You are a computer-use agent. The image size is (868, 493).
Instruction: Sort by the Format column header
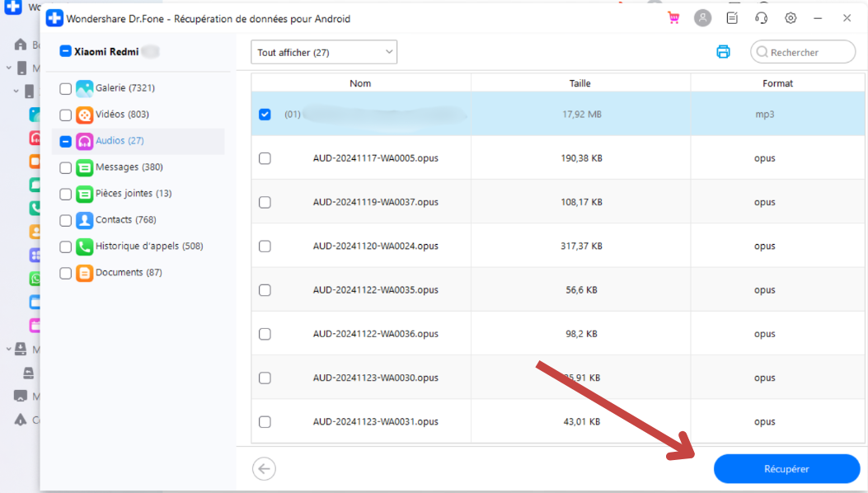point(778,83)
